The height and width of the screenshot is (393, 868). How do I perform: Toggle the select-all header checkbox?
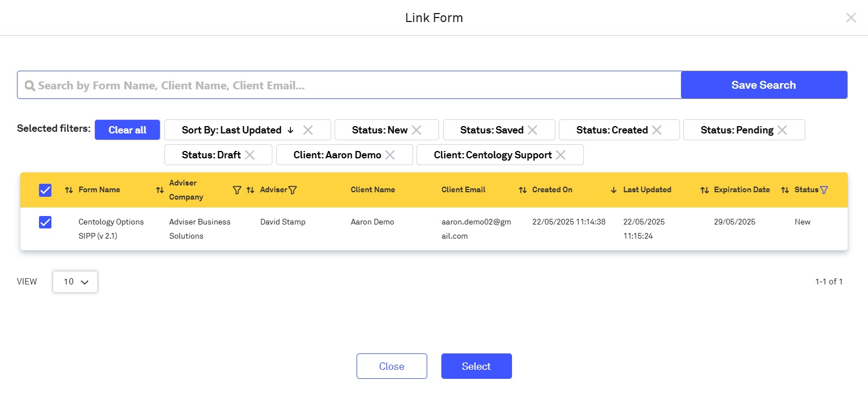(x=45, y=191)
